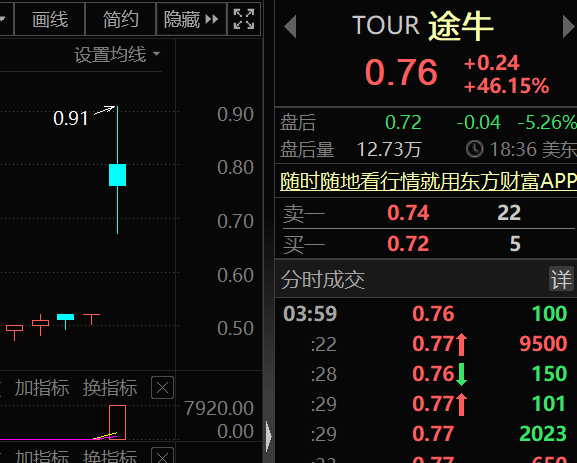This screenshot has width=577, height=463.
Task: Click the 隐藏 button with double arrows
Action: pos(191,19)
